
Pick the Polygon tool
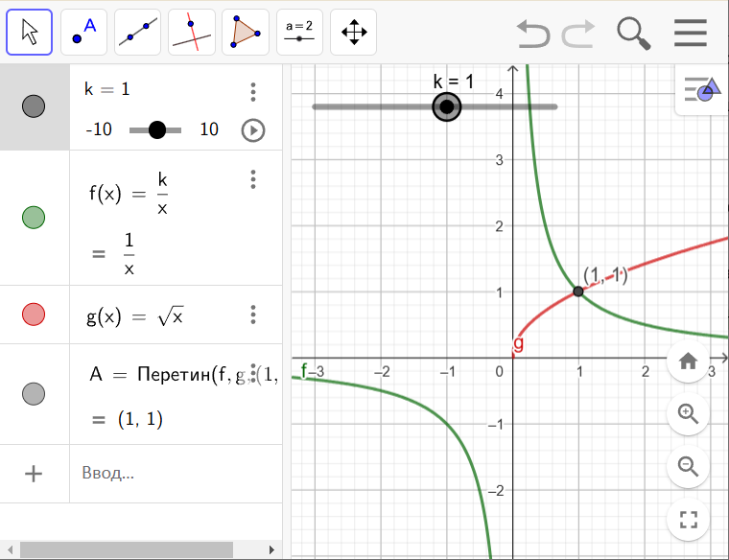point(246,33)
